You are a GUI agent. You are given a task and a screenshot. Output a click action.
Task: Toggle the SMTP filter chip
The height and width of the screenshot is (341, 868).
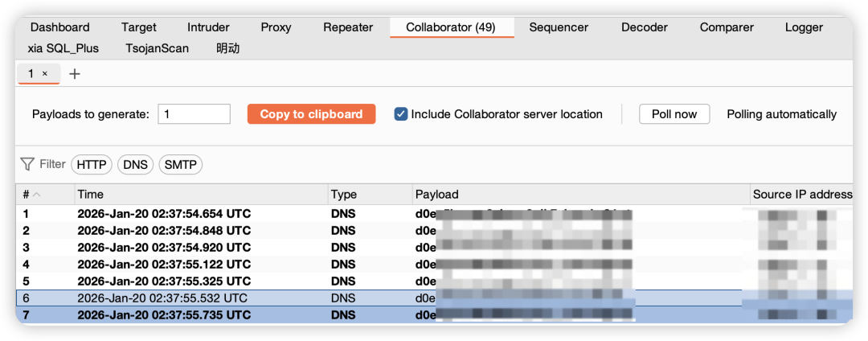180,165
